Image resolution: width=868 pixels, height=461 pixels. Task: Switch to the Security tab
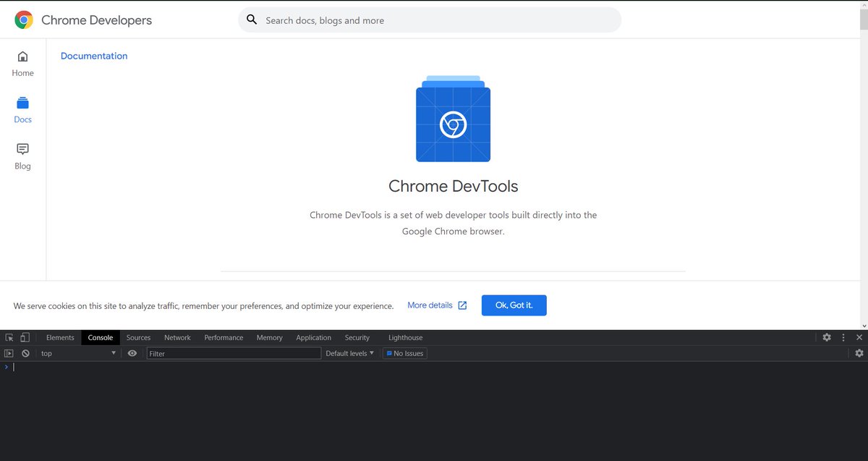tap(357, 337)
